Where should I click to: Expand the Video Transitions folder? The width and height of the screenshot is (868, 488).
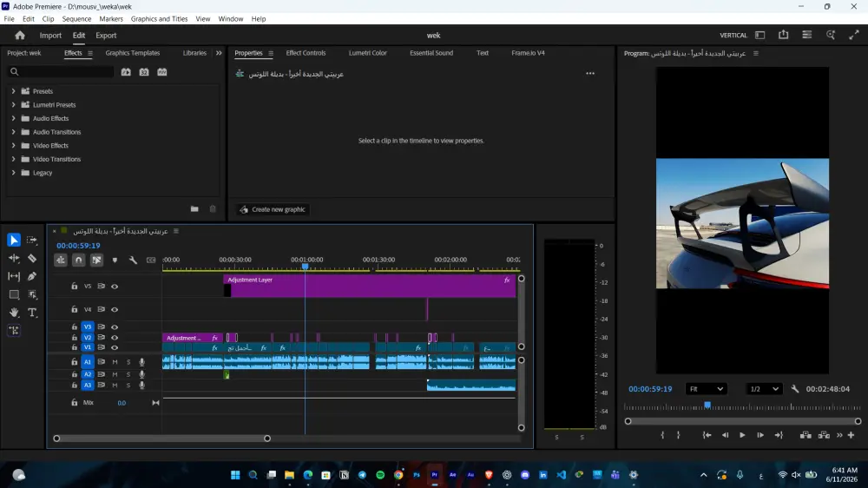[x=13, y=159]
